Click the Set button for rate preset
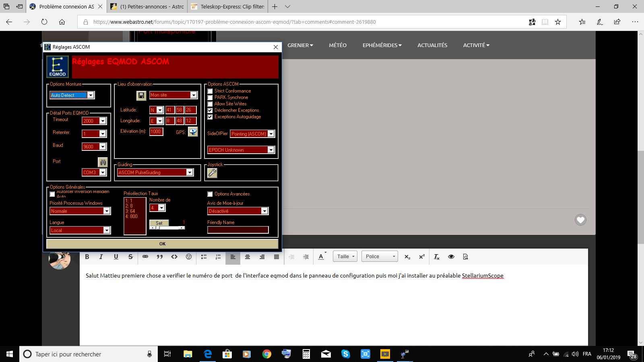 pos(159,223)
